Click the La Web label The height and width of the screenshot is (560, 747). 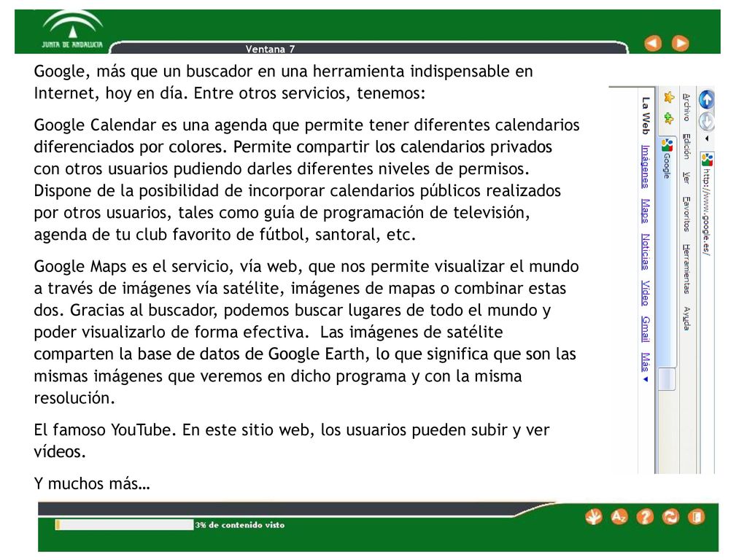pyautogui.click(x=645, y=116)
